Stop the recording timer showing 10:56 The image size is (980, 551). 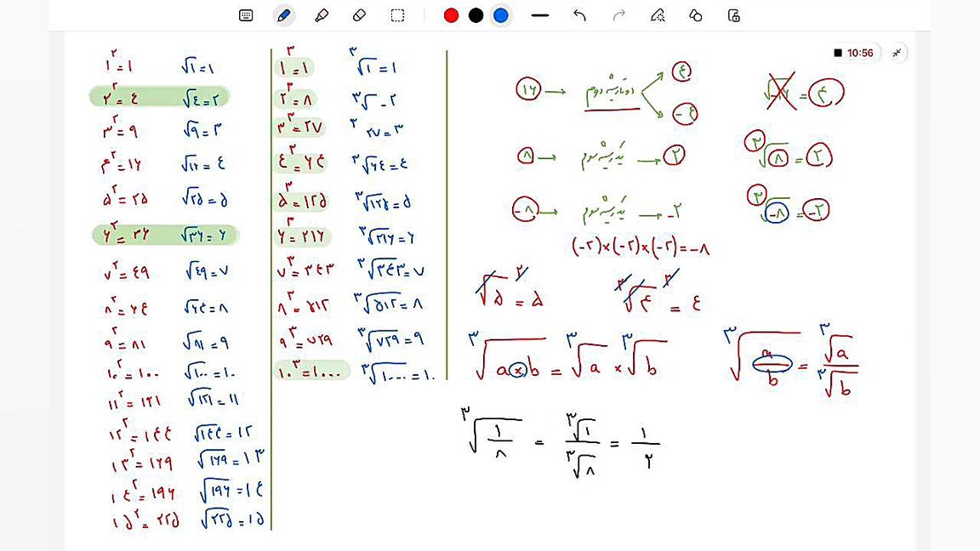pyautogui.click(x=854, y=53)
